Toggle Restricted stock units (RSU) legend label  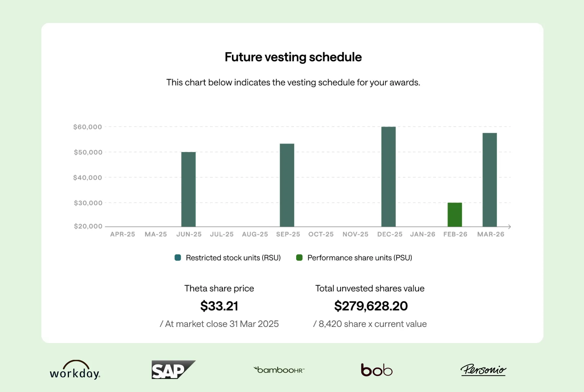233,258
